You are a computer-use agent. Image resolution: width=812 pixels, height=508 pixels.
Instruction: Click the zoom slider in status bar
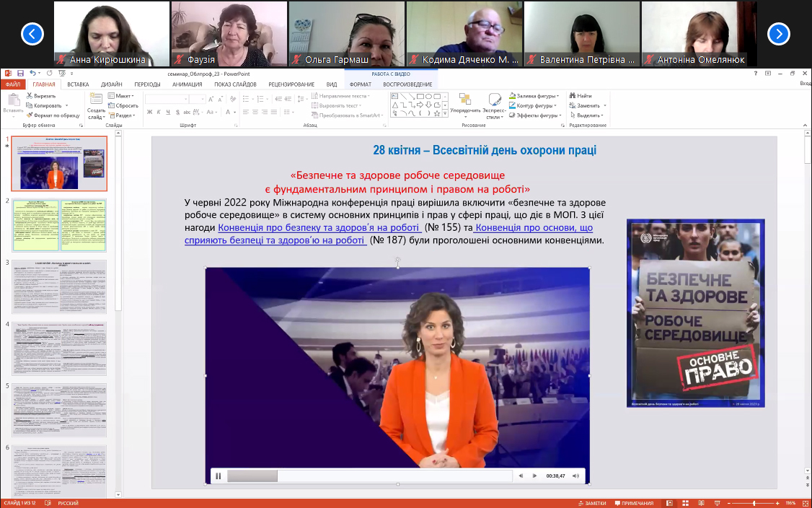(x=754, y=503)
